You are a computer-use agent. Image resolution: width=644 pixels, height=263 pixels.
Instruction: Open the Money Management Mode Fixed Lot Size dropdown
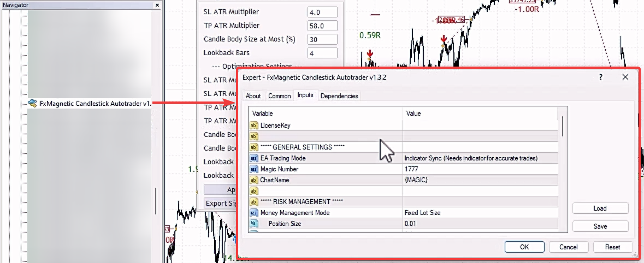480,213
